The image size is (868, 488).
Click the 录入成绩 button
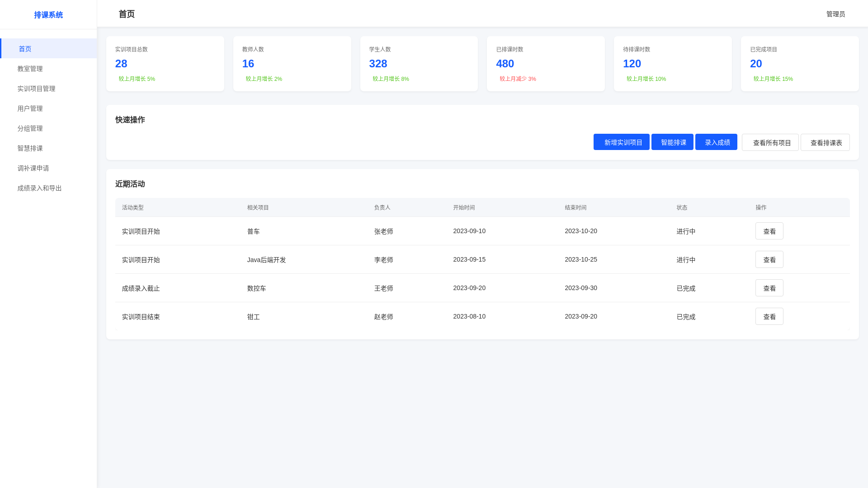coord(716,142)
